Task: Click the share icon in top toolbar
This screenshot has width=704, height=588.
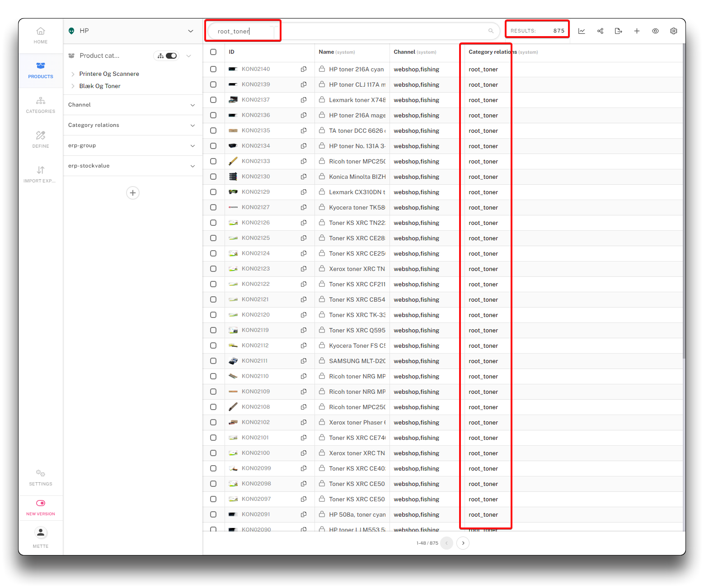Action: click(600, 31)
